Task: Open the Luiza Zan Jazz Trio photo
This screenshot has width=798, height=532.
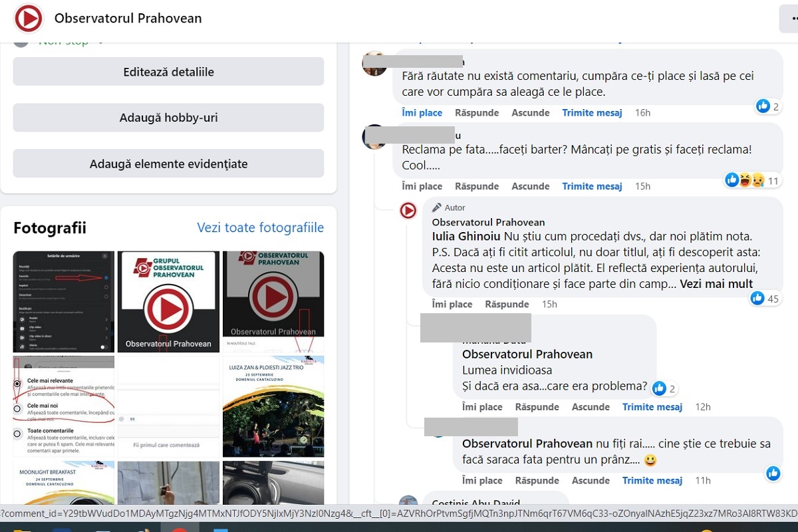Action: click(x=273, y=406)
